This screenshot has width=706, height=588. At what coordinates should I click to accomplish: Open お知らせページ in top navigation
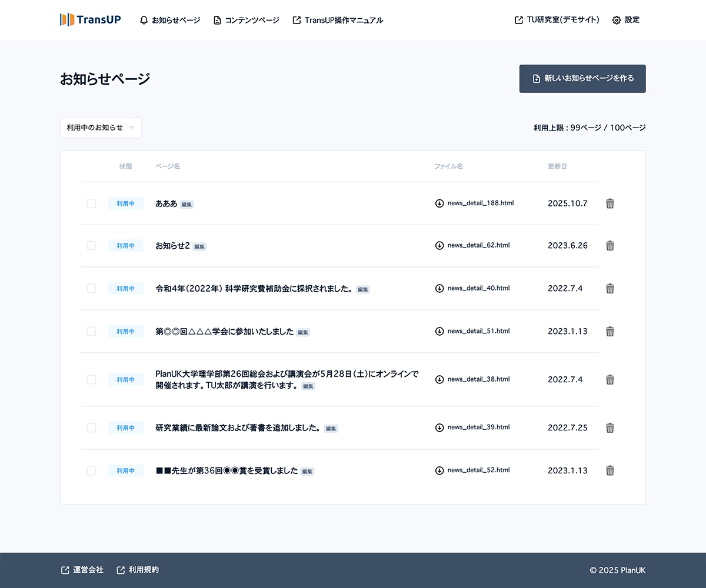[x=170, y=20]
